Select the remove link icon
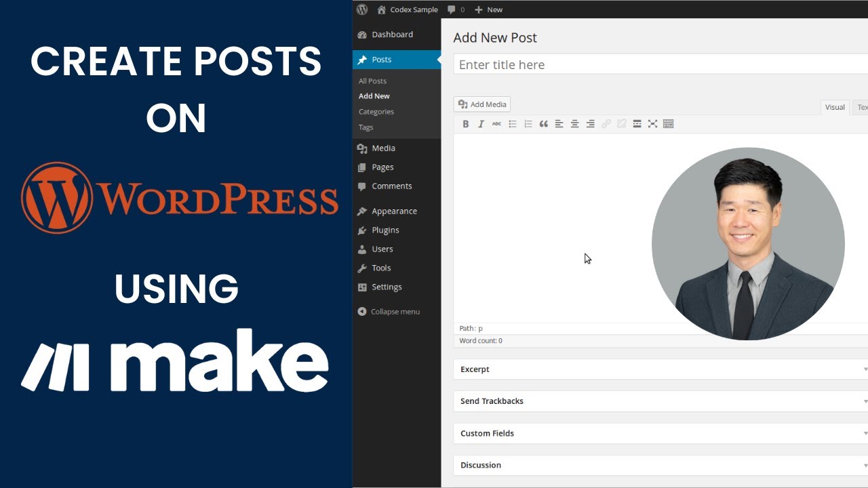 622,124
